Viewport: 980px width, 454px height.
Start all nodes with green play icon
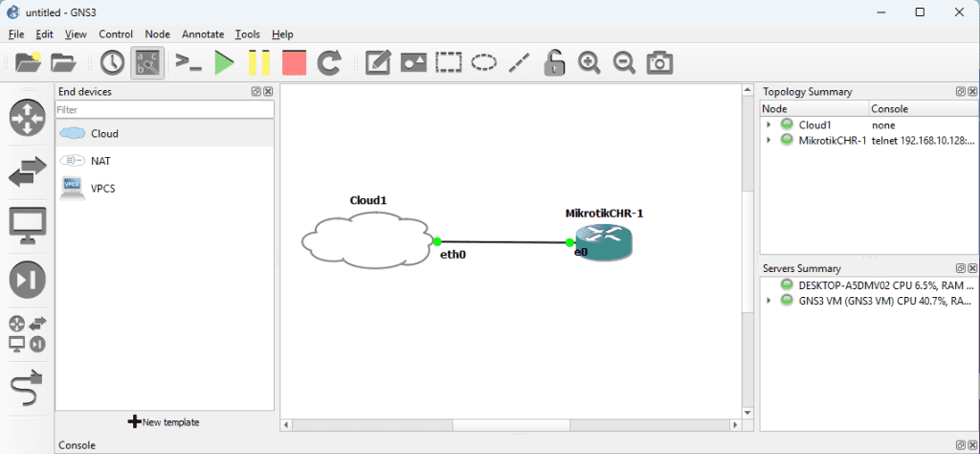224,63
